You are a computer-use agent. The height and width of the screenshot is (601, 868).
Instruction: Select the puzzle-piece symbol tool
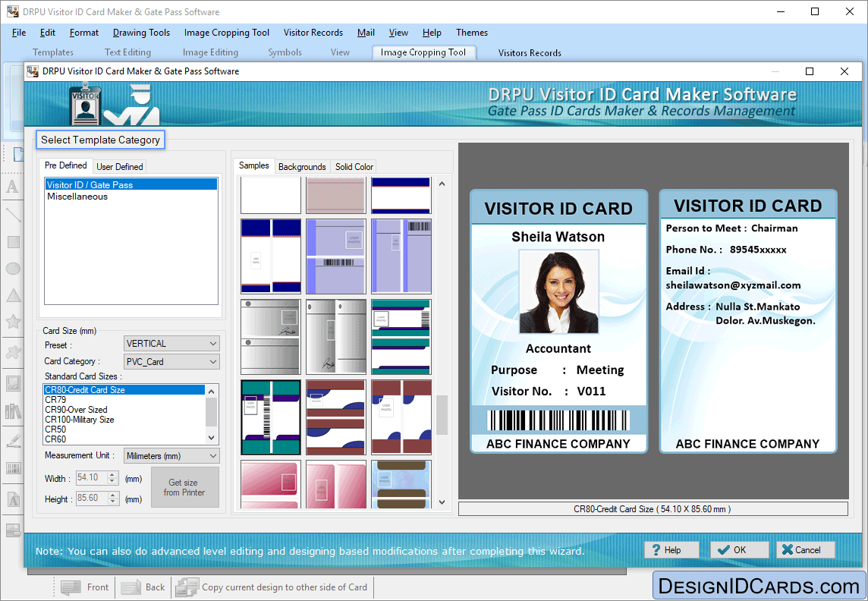[12, 352]
